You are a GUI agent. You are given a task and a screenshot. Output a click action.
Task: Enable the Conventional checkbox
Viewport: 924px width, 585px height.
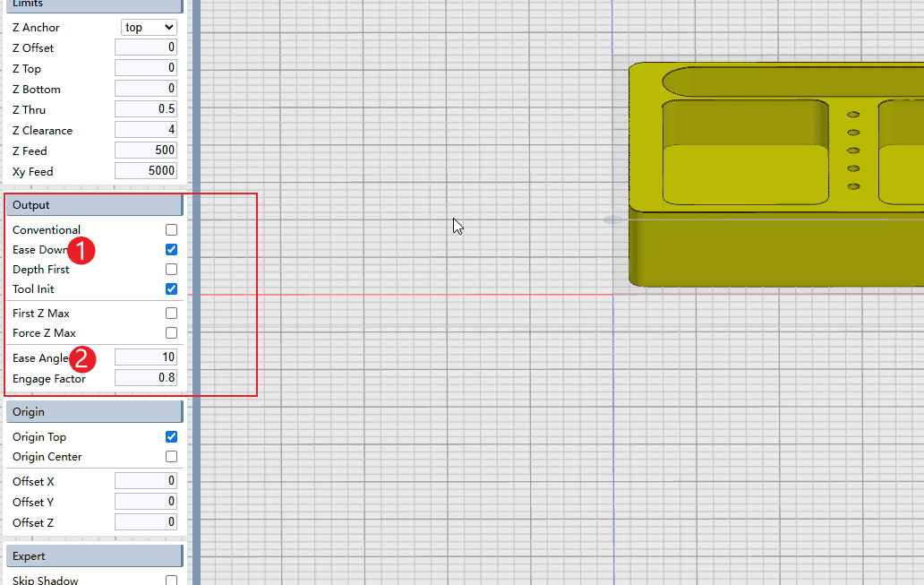click(171, 230)
